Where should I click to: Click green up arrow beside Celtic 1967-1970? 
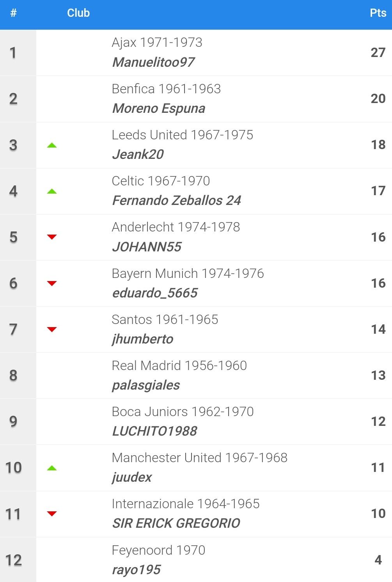click(52, 191)
